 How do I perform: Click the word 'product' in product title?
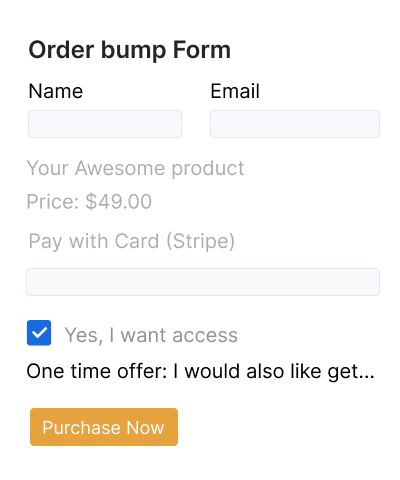(x=208, y=169)
